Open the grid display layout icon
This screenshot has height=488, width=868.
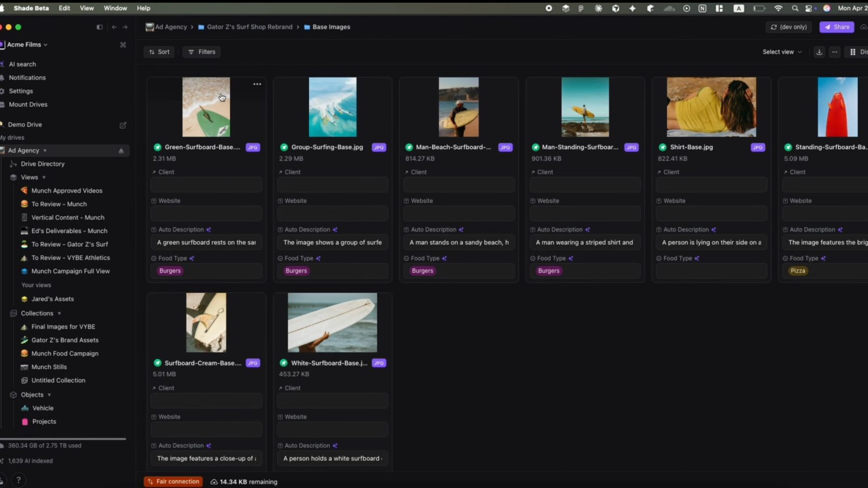pyautogui.click(x=853, y=52)
